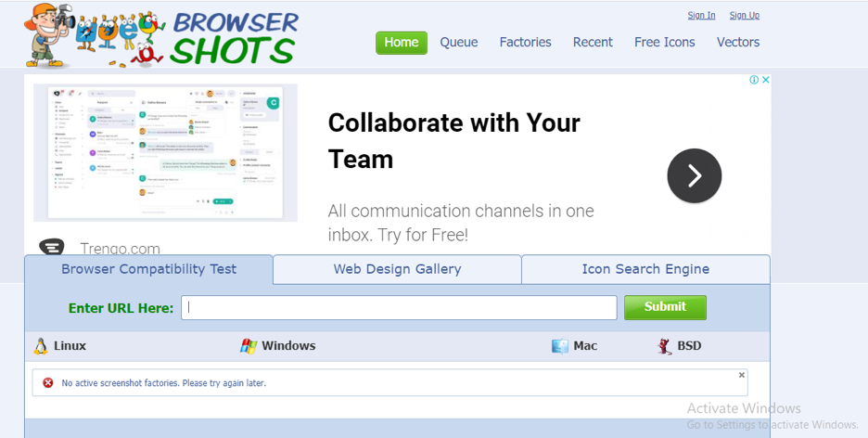Click the Windows flag icon
The width and height of the screenshot is (868, 438).
click(x=249, y=346)
